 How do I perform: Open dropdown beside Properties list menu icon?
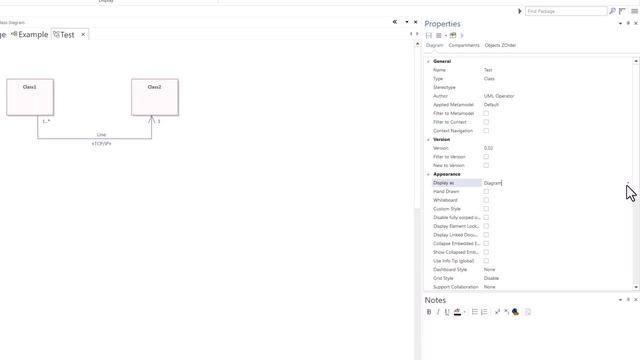[445, 36]
